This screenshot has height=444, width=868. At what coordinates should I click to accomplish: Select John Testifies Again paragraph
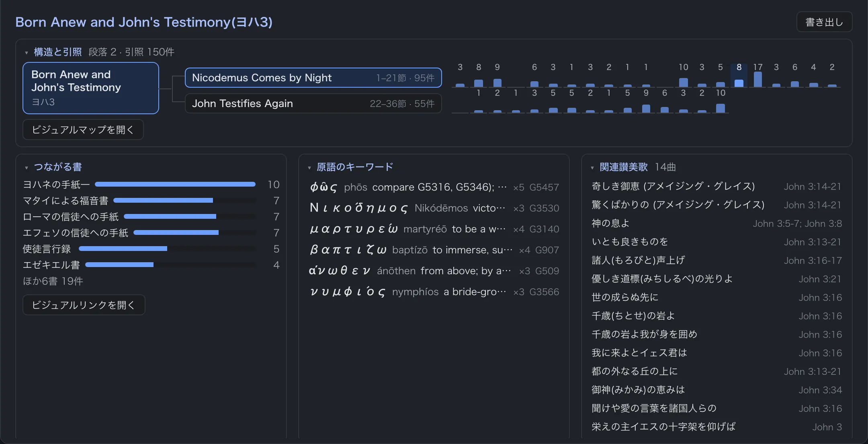tap(313, 103)
